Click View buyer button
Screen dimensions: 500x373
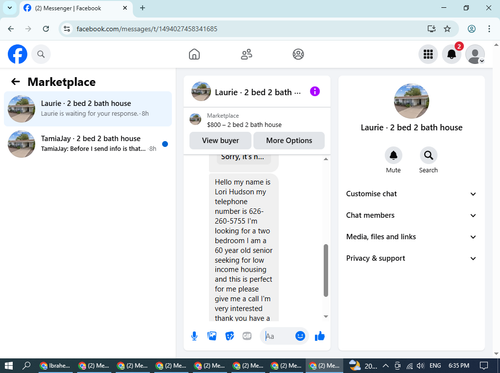point(220,141)
